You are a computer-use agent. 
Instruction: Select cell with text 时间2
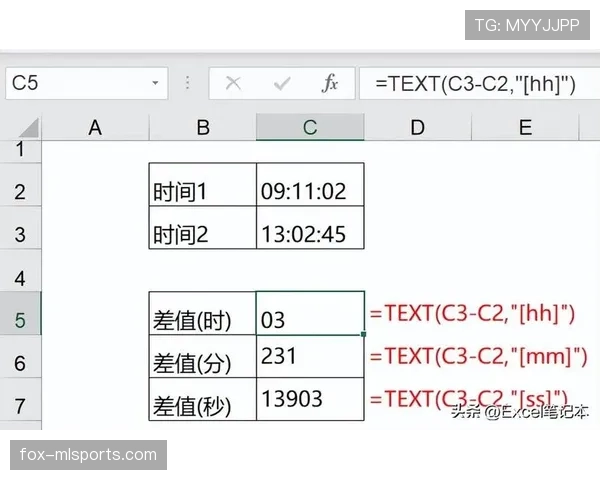[202, 228]
